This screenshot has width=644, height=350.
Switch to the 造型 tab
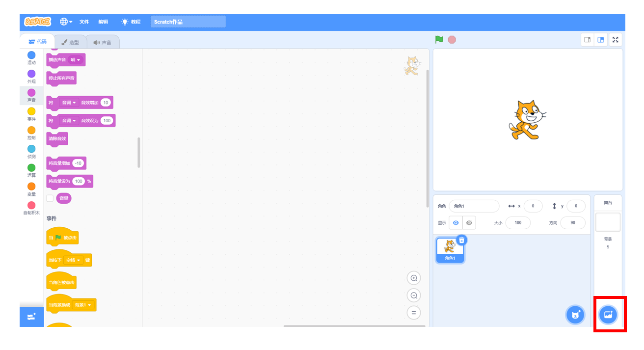point(70,42)
